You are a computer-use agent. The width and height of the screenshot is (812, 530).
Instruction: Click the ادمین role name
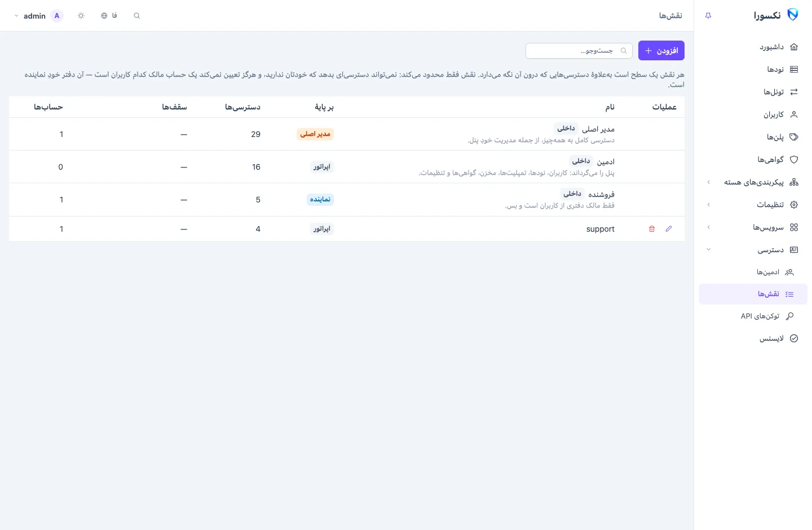(606, 162)
